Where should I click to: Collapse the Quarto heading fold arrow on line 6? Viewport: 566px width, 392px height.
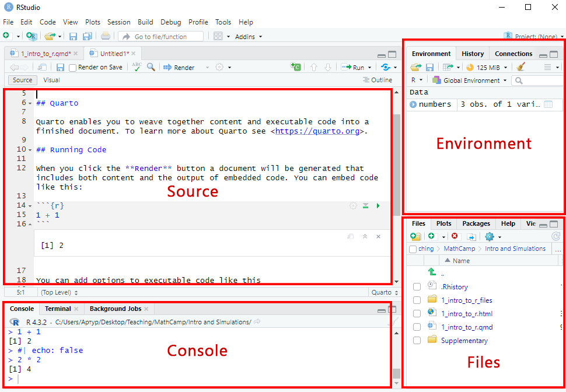(x=30, y=104)
